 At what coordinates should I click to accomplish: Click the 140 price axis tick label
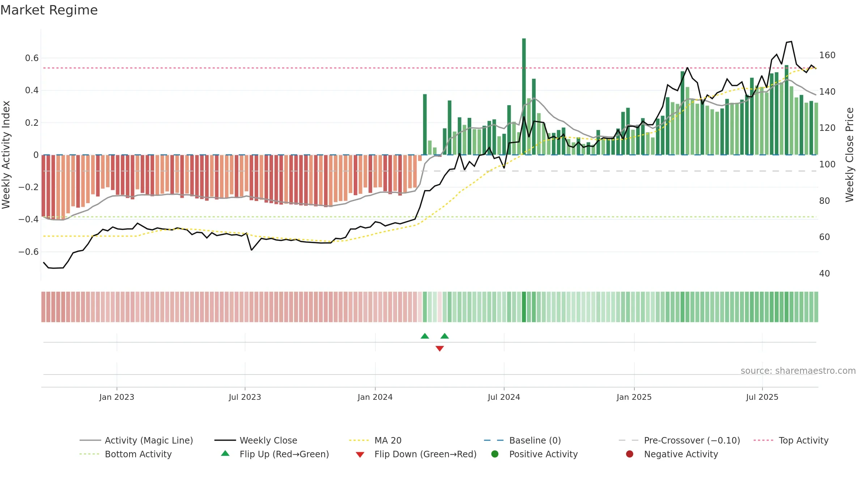pyautogui.click(x=827, y=91)
